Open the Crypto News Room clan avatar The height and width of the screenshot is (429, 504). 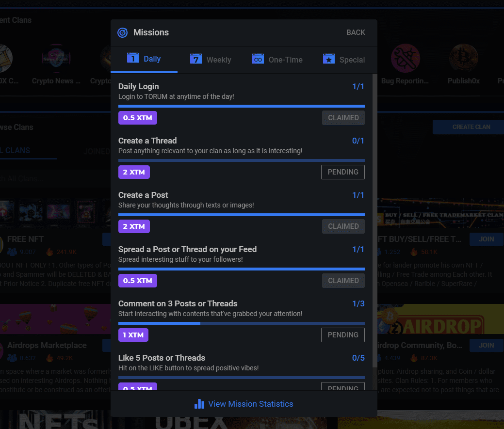56,58
